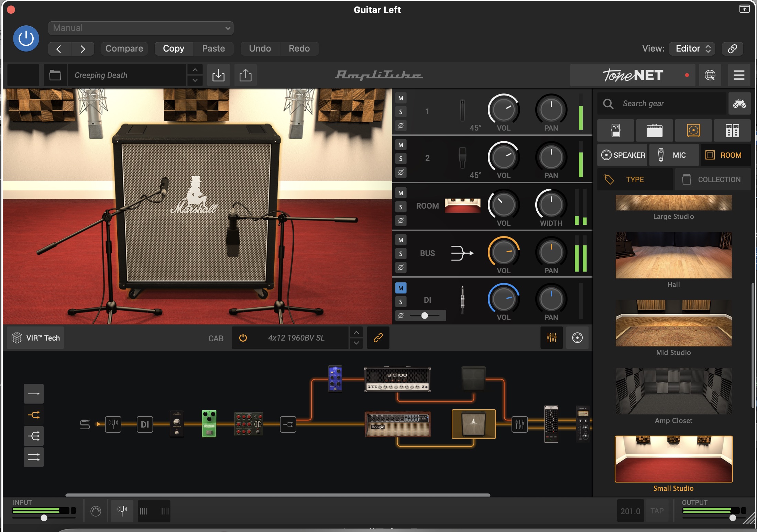This screenshot has width=757, height=532.
Task: Open the tuner in the bottom bar
Action: click(122, 511)
